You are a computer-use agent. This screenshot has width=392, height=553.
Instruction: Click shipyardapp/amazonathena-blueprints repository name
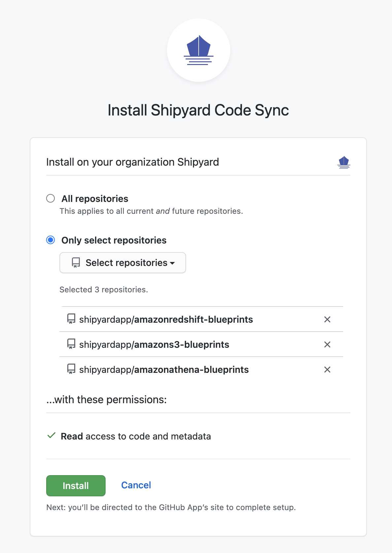[164, 370]
